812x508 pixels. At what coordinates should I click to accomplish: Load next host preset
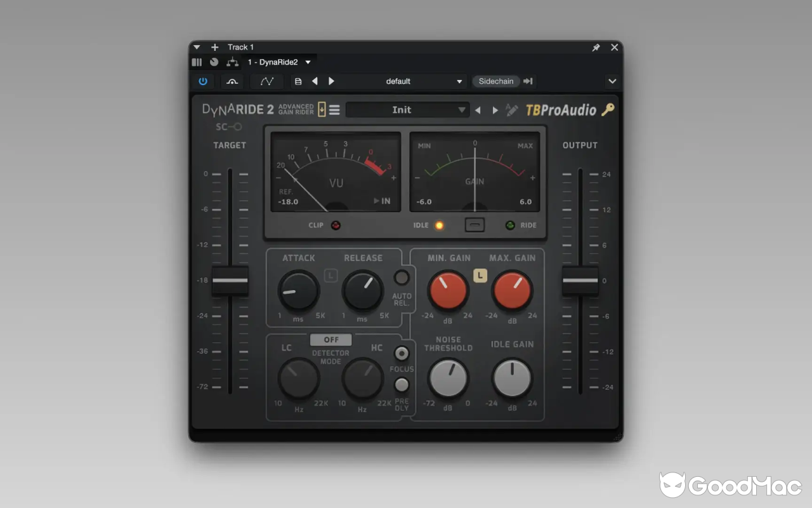point(331,81)
